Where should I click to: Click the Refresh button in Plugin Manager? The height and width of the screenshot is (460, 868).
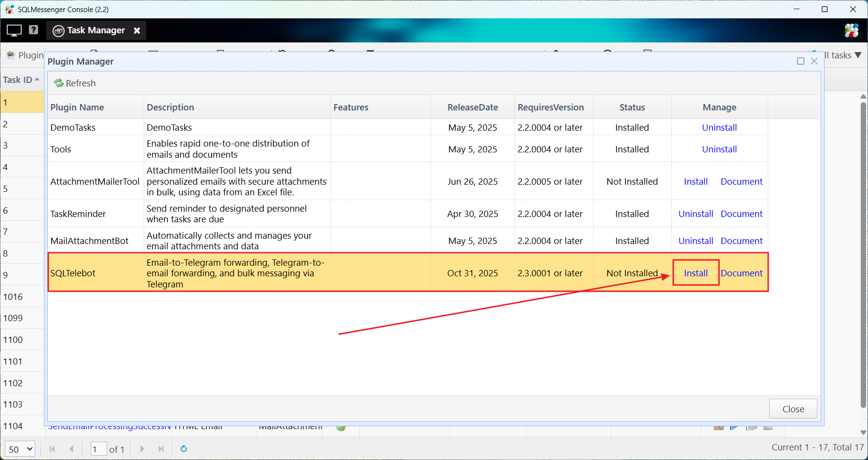[75, 83]
